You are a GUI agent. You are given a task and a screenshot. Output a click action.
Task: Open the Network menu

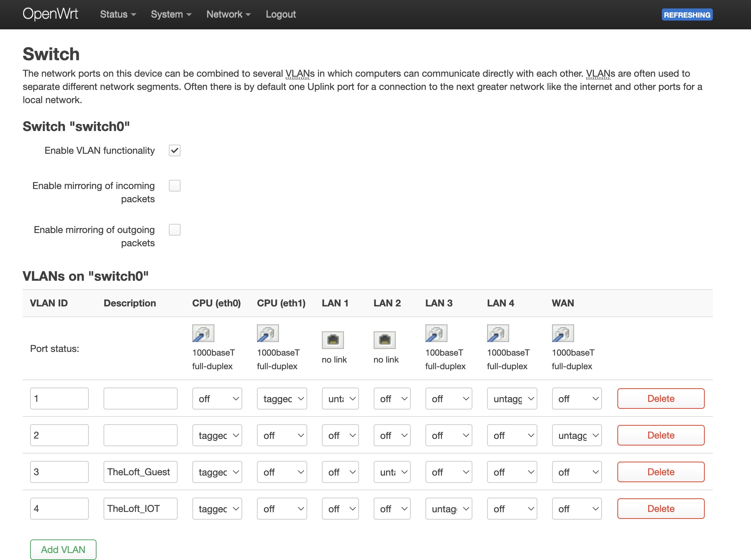point(228,14)
